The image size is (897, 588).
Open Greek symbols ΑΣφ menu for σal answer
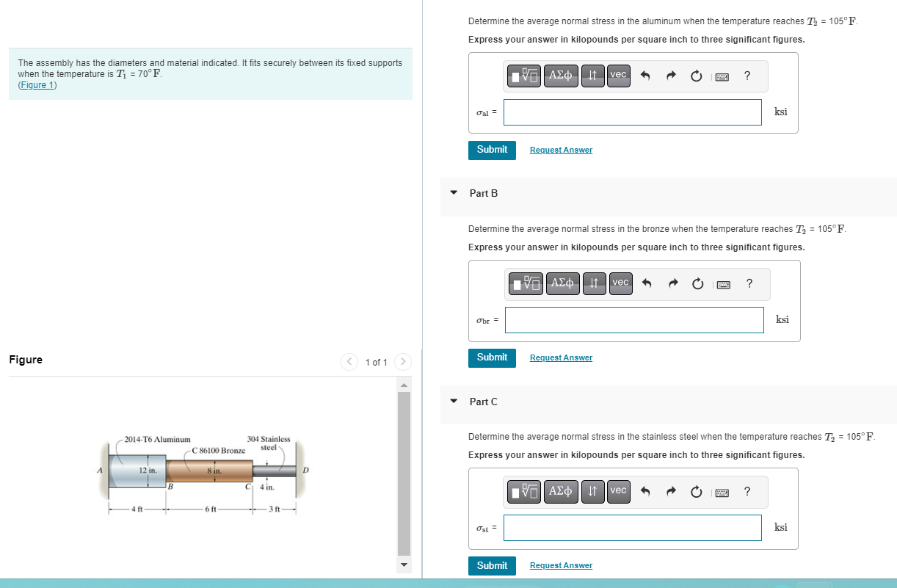(562, 75)
